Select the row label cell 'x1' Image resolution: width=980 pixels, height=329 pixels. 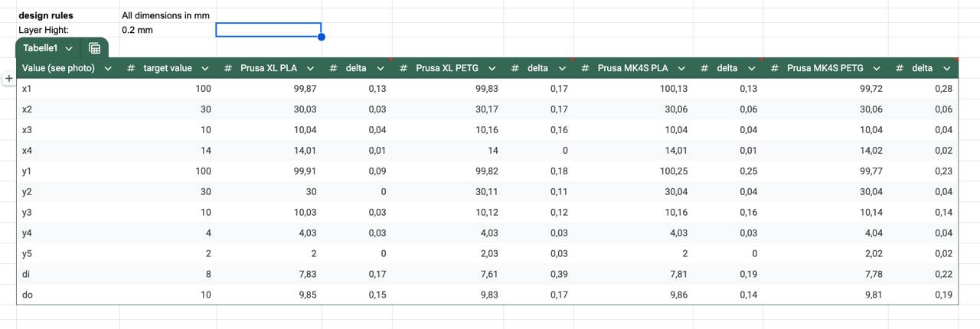(68, 89)
